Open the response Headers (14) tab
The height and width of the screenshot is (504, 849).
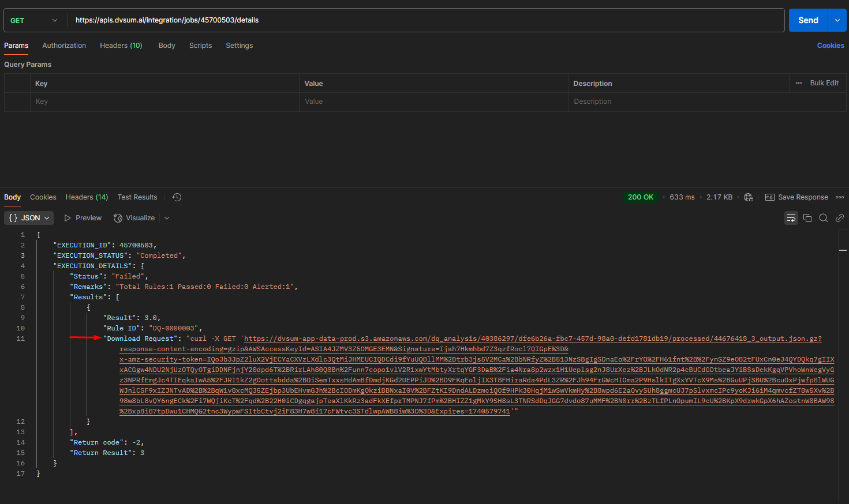click(87, 197)
